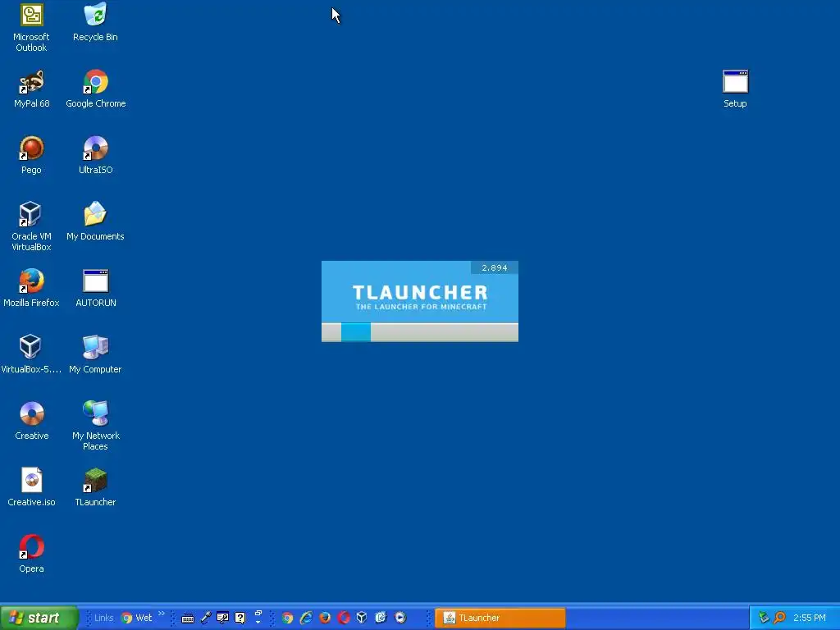Select the My Network Places icon
This screenshot has height=630, width=840.
pyautogui.click(x=95, y=426)
